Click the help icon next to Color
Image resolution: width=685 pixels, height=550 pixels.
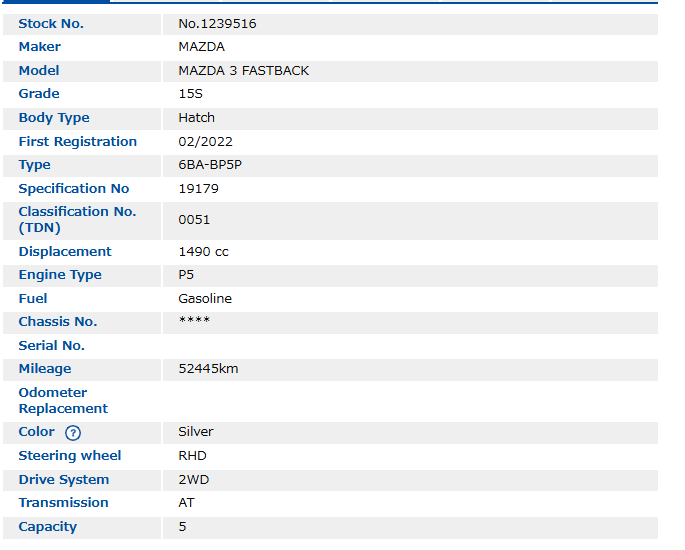coord(72,433)
